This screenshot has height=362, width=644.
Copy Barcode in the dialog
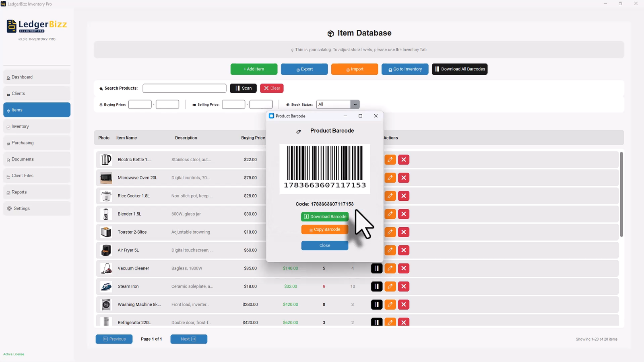pyautogui.click(x=325, y=229)
